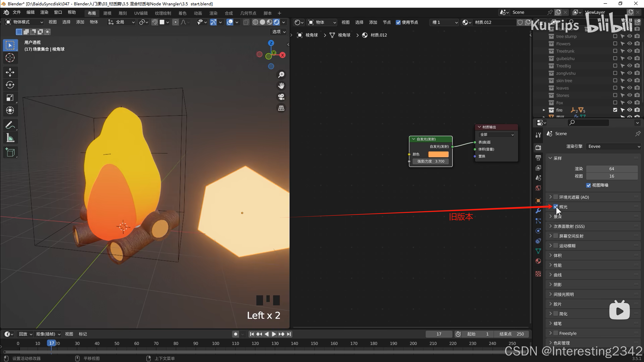
Task: Switch to the Modeling (建模) workspace tab
Action: [x=107, y=13]
